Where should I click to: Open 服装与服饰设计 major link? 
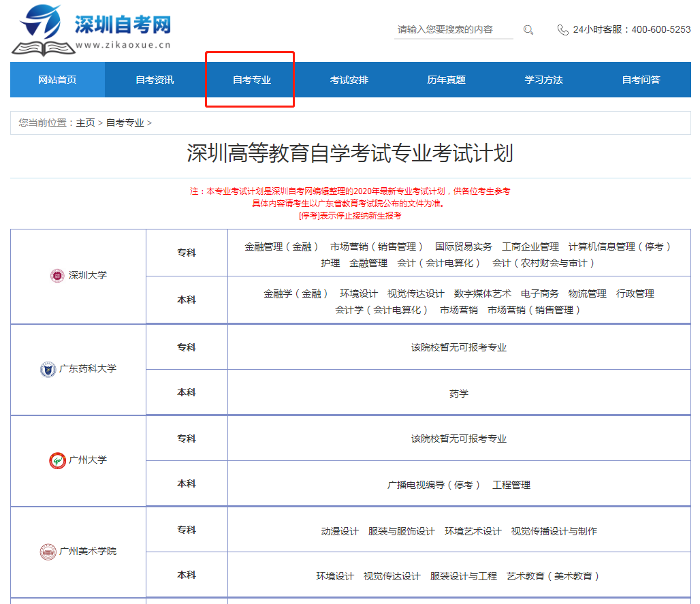pyautogui.click(x=401, y=532)
